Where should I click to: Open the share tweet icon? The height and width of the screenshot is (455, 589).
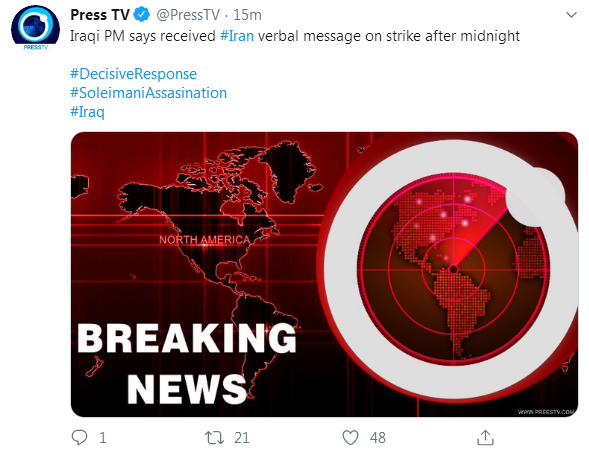coord(485,437)
